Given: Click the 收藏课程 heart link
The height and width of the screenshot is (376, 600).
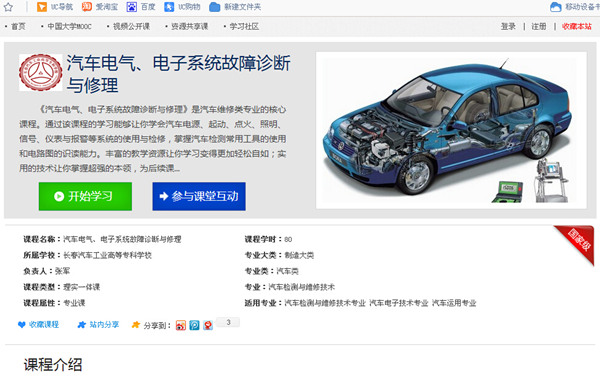Looking at the screenshot, I should [x=38, y=325].
